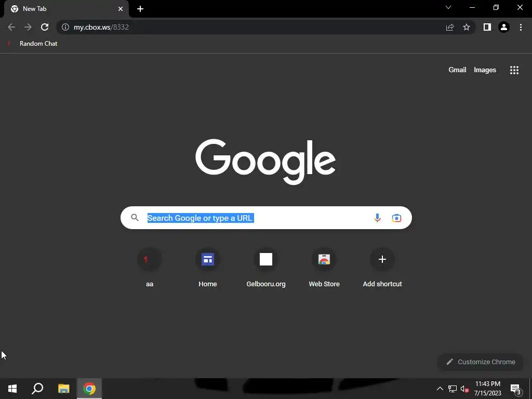Open Chrome three-dot menu
532x399 pixels.
coord(521,27)
